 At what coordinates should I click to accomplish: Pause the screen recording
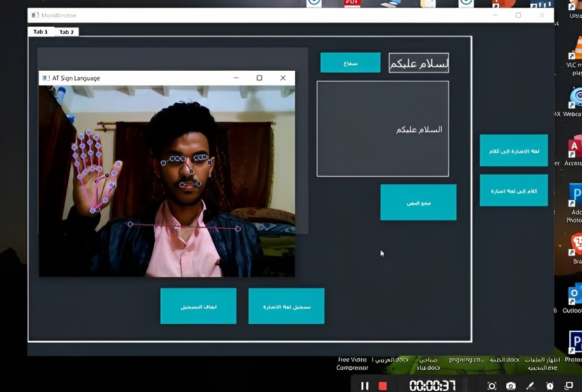(365, 386)
